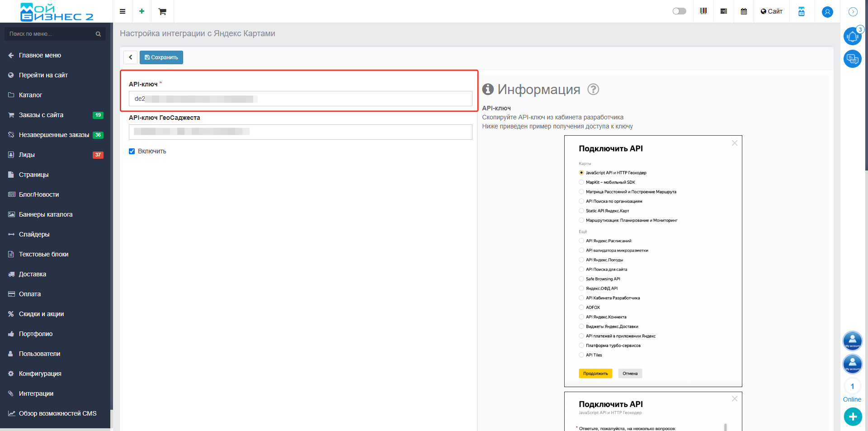Open Обзор возможностей CMS item
The width and height of the screenshot is (868, 431).
pos(55,413)
